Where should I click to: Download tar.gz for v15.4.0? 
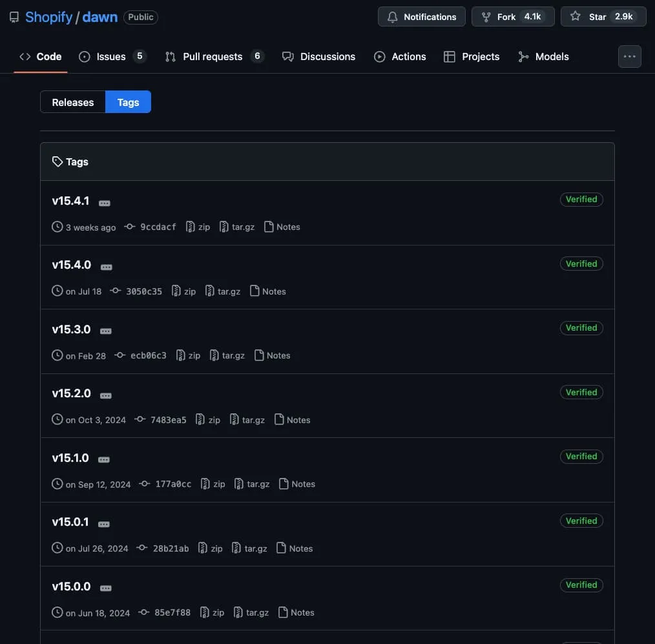[x=223, y=291]
